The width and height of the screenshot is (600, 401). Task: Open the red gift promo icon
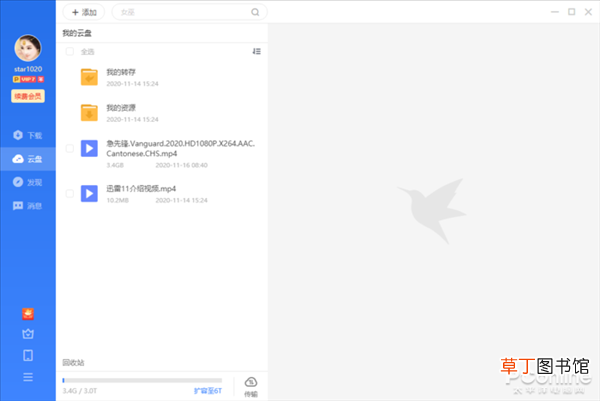[x=28, y=314]
